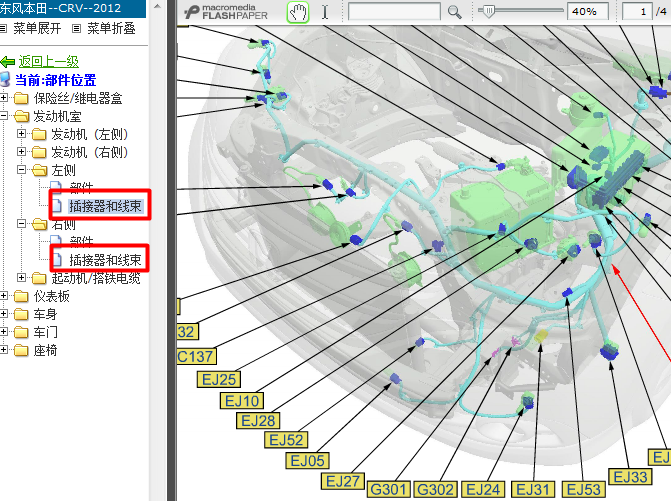Click the 座椅 folder icon
Screen dimensions: 671x501
pyautogui.click(x=21, y=350)
